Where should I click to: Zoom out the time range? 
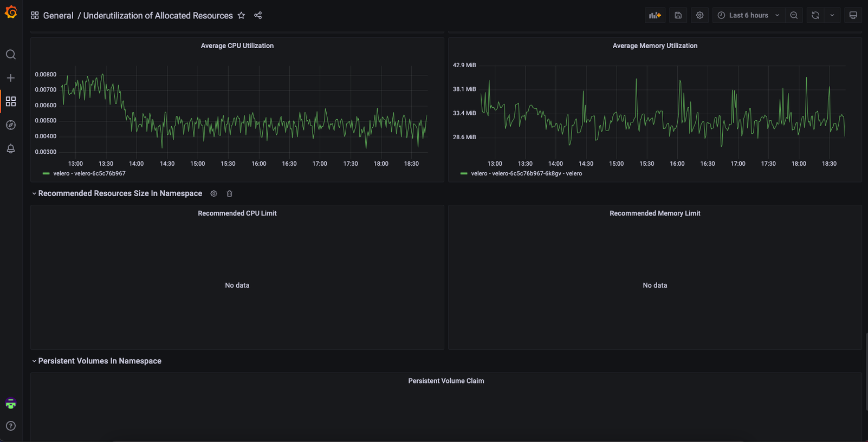point(794,15)
